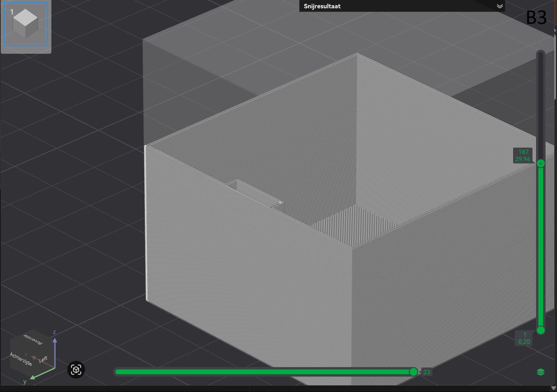Click the bottom layer slider handle

point(540,330)
